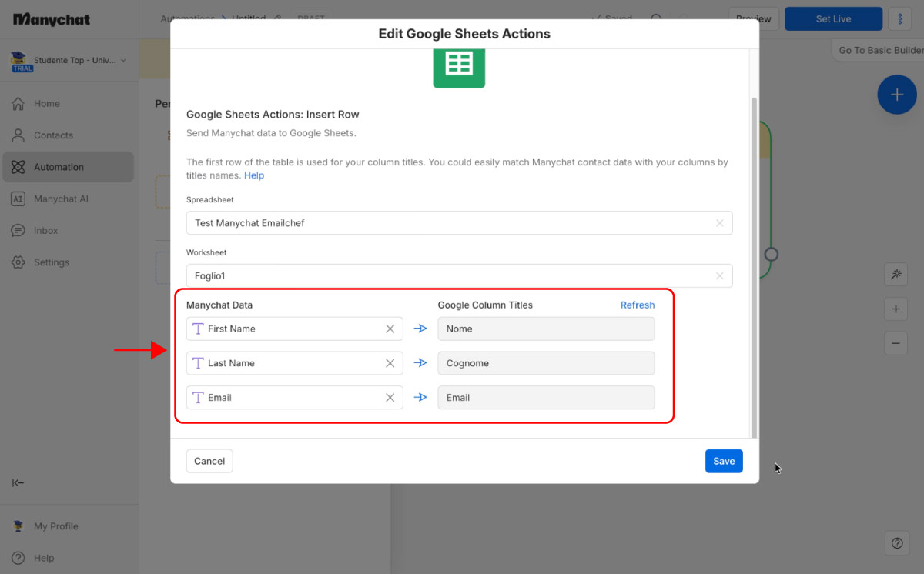Click arrow icon in the Email row
The image size is (924, 574).
420,398
